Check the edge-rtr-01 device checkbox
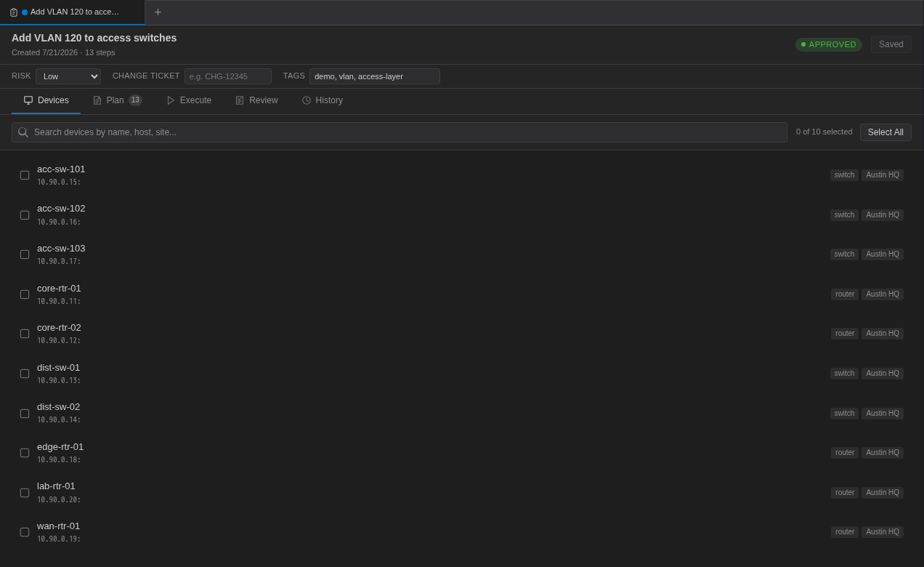 (x=25, y=453)
